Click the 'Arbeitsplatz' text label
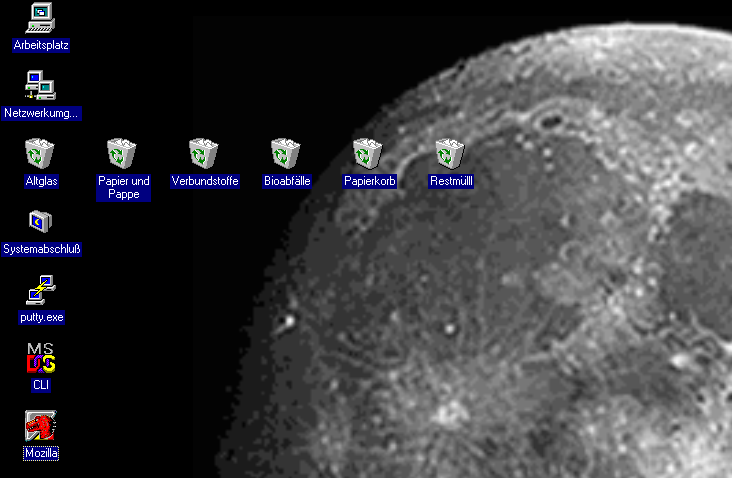732x478 pixels. point(41,45)
